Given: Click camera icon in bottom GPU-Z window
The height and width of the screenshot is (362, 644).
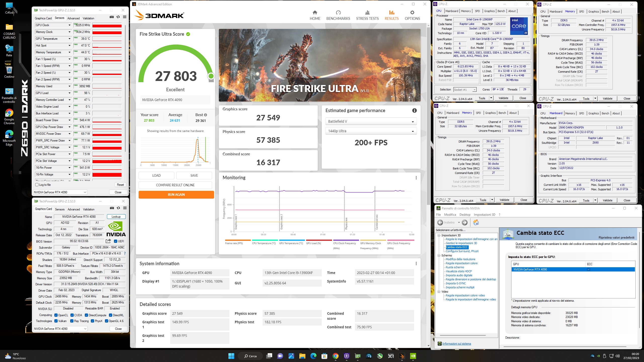Looking at the screenshot, I should (112, 208).
